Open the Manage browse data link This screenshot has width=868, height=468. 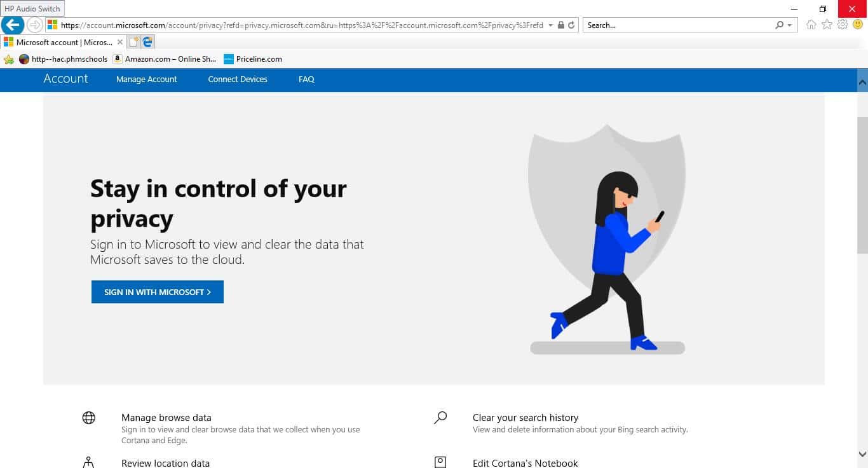[x=166, y=418]
